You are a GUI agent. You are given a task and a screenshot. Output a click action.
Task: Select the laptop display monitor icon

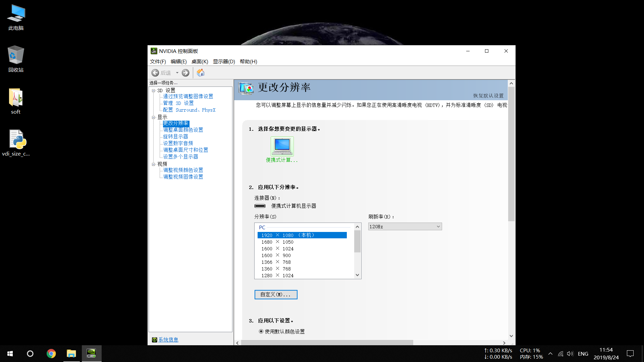tap(282, 146)
